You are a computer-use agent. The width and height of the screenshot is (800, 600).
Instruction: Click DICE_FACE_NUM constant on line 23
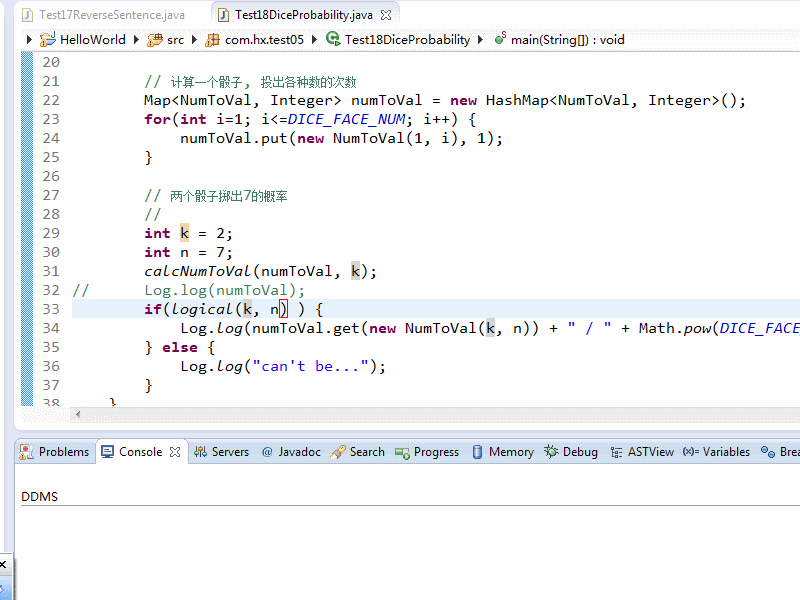click(346, 119)
